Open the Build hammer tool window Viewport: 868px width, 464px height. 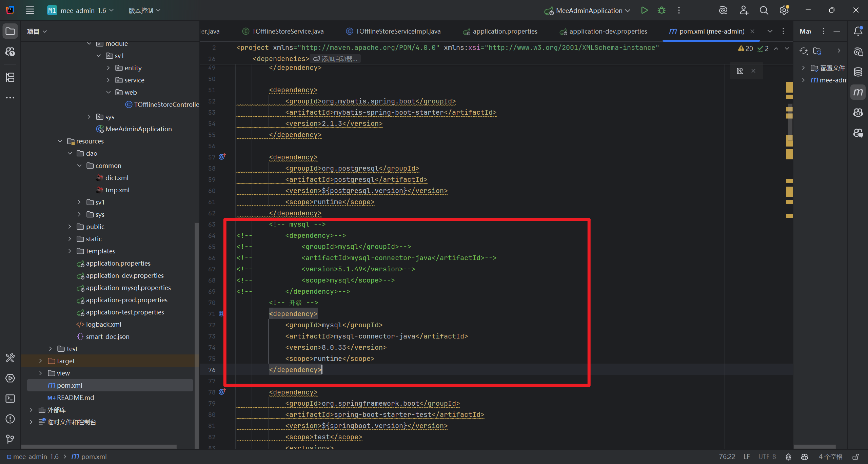click(x=10, y=358)
